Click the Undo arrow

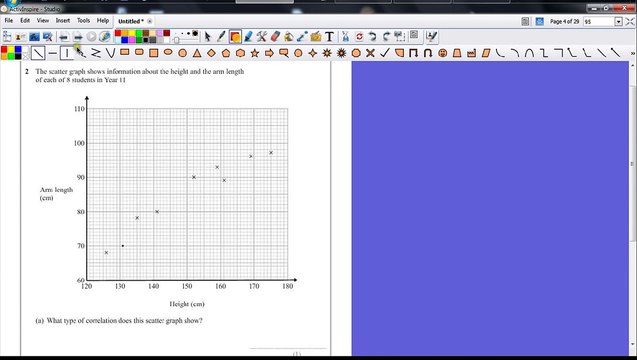tap(373, 37)
